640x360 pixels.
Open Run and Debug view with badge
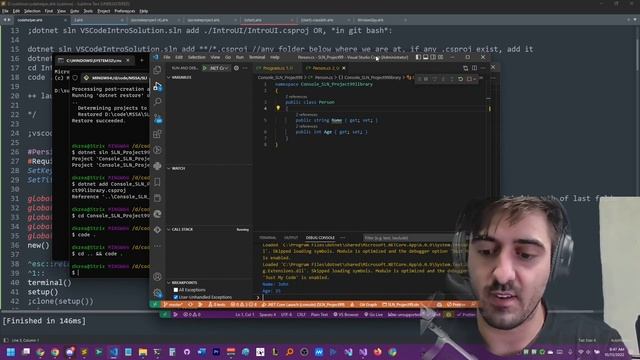tap(157, 86)
